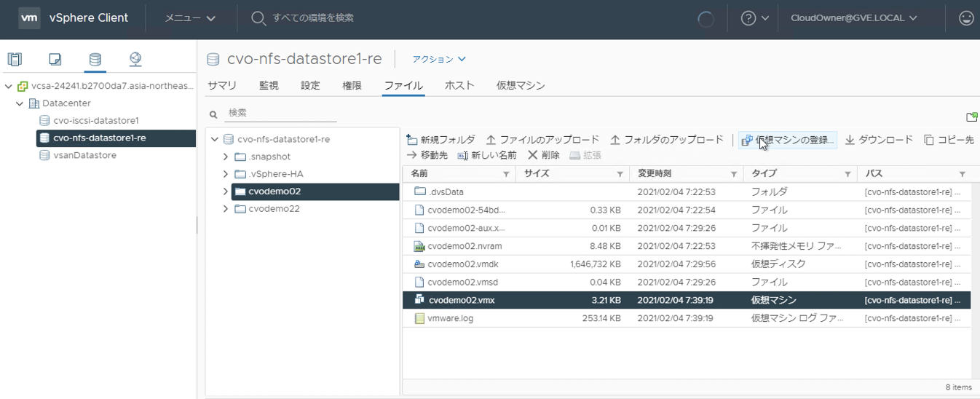Open the CloudOwner@GVE.LOCAL user dropdown
Viewport: 980px width, 399px height.
pos(853,18)
